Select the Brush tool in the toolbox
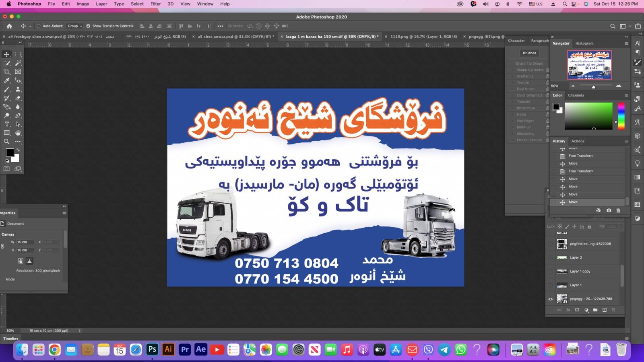 point(7,89)
